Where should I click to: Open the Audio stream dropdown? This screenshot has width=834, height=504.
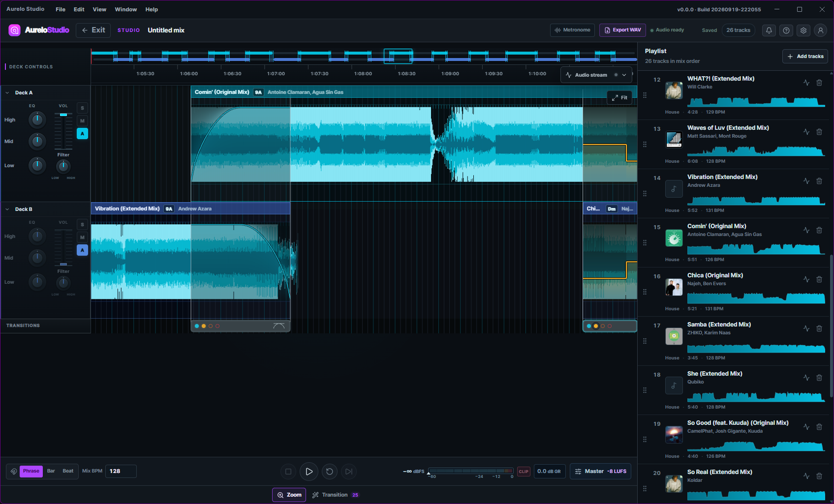pyautogui.click(x=596, y=75)
